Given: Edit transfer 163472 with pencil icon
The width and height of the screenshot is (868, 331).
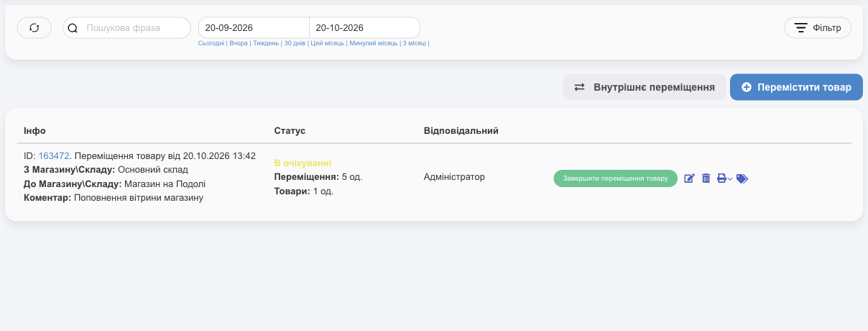Looking at the screenshot, I should point(689,178).
